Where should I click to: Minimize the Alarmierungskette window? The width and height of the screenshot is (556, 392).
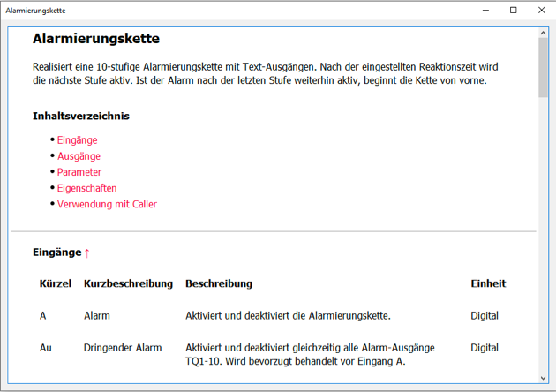[x=484, y=11]
